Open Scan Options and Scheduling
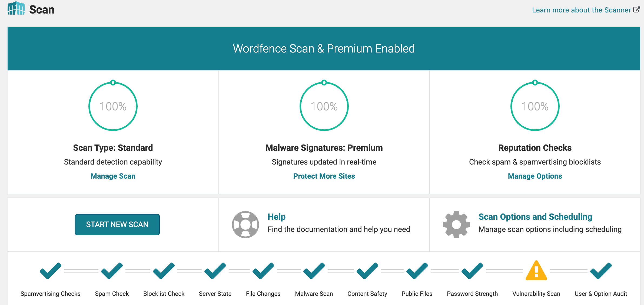The width and height of the screenshot is (644, 305). pos(535,217)
